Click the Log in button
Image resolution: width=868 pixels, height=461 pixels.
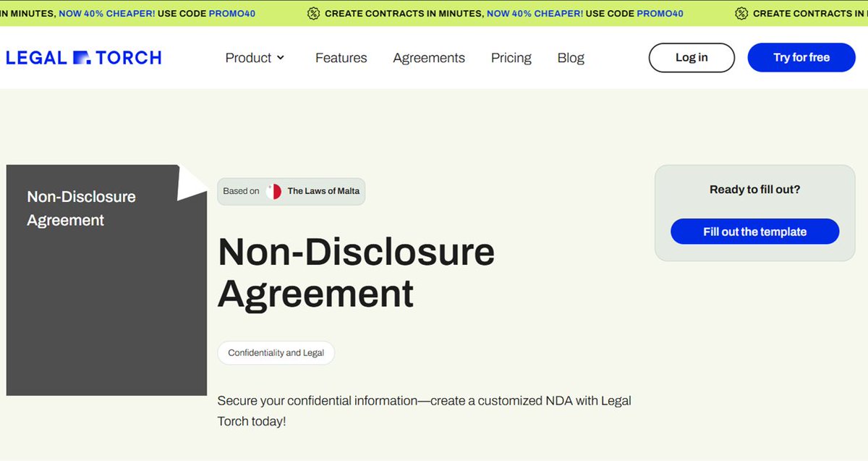(x=692, y=58)
